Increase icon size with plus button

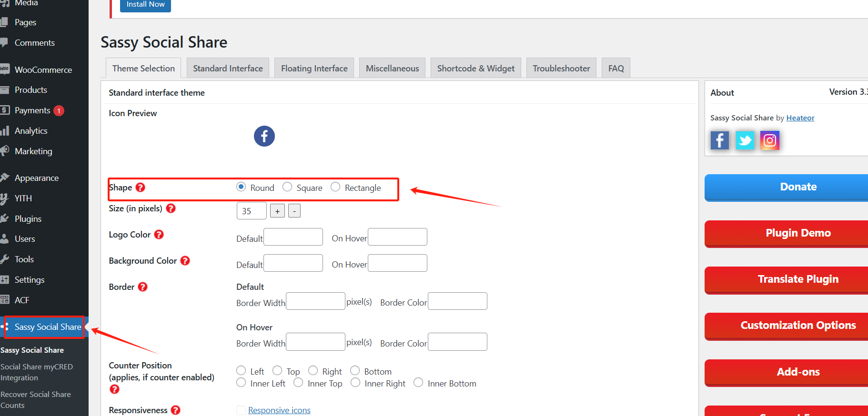click(277, 211)
